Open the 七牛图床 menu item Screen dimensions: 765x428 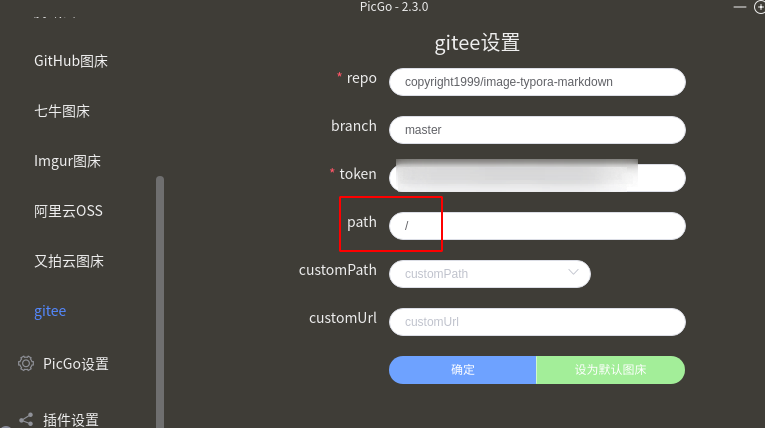(62, 111)
